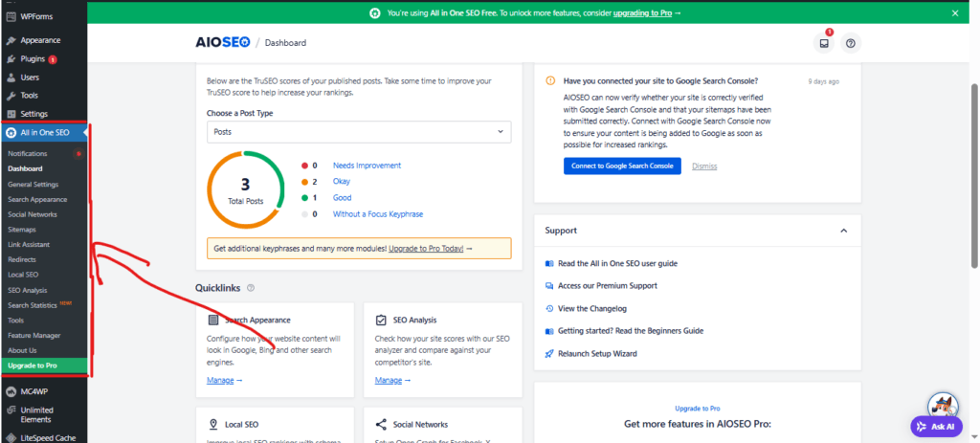The height and width of the screenshot is (443, 980).
Task: Click the All in One SEO gear icon
Action: pyautogui.click(x=11, y=132)
